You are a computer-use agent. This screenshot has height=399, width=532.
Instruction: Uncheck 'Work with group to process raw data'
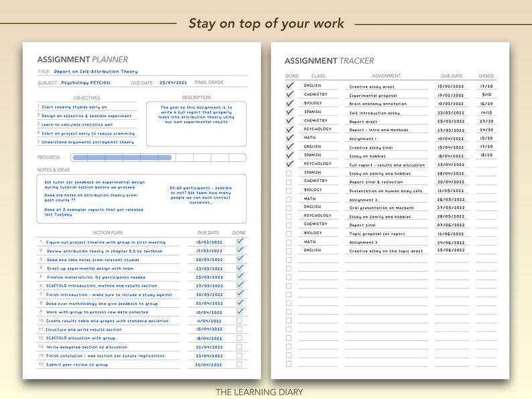click(x=240, y=311)
